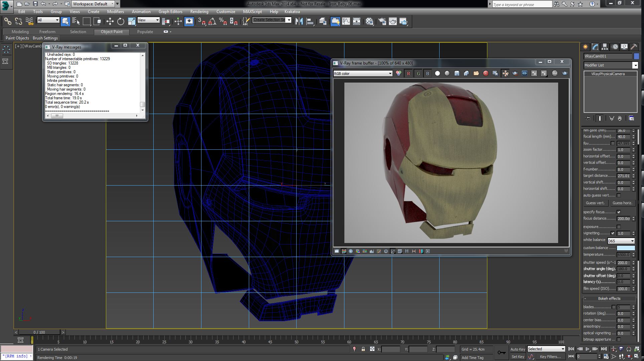
Task: Show blue channel in frame buffer
Action: (428, 74)
